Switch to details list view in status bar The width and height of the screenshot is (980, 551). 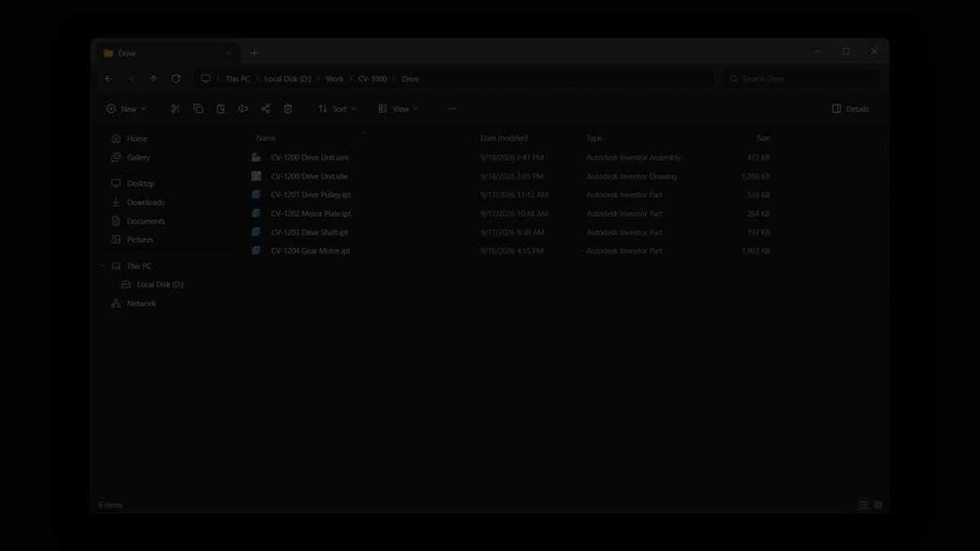[x=863, y=505]
